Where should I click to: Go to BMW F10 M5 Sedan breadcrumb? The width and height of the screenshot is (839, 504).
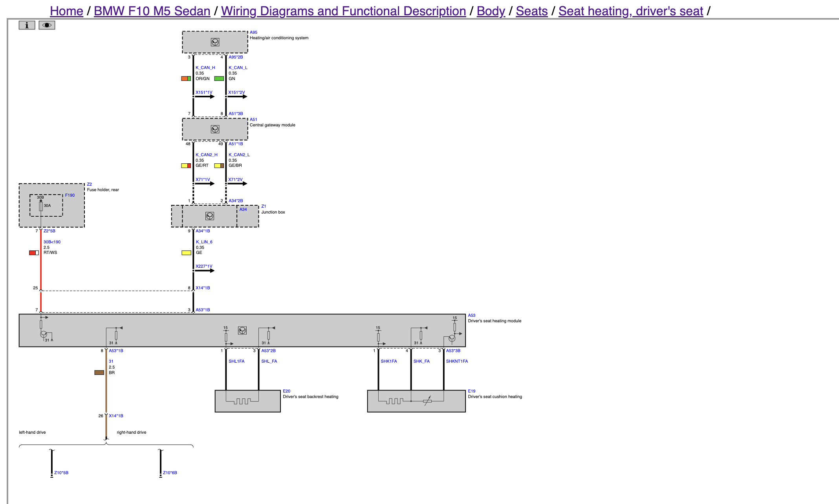152,11
